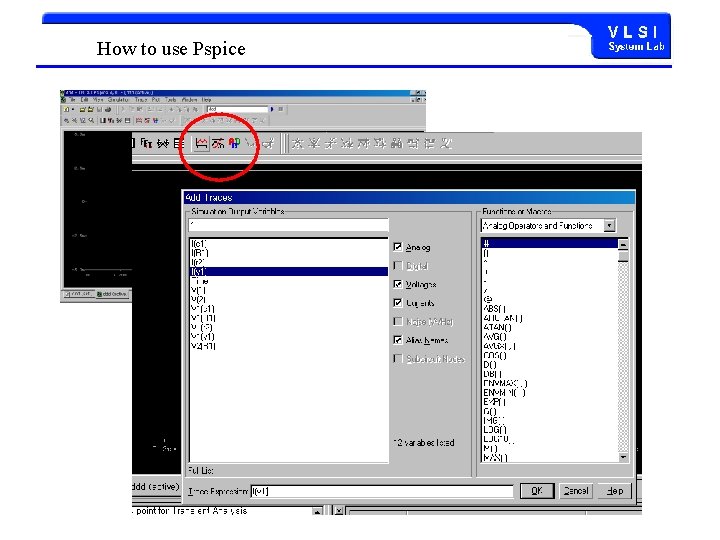Click the Cursor Min icon
The image size is (720, 540).
coord(347,143)
